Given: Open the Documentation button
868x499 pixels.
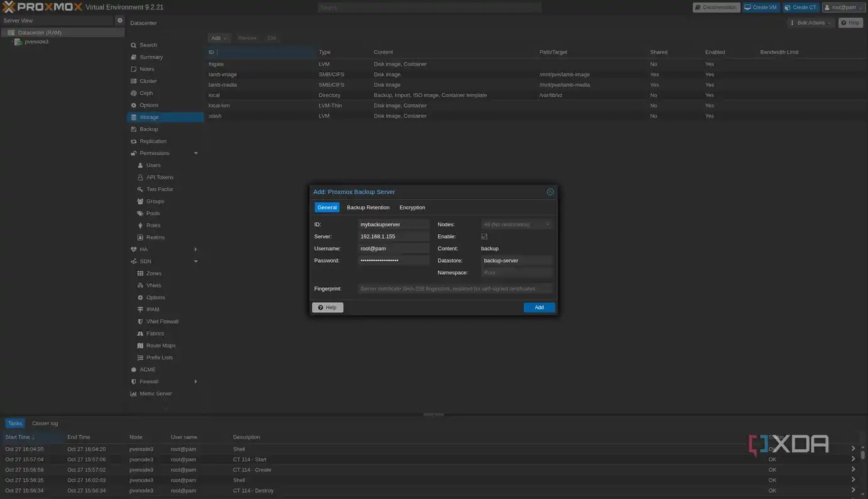Looking at the screenshot, I should coord(716,8).
